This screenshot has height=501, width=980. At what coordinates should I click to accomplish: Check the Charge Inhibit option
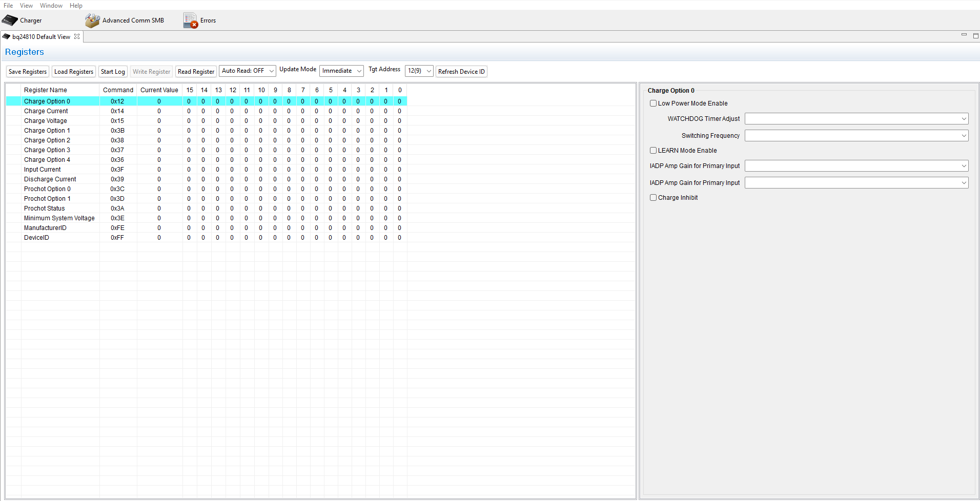coord(654,198)
